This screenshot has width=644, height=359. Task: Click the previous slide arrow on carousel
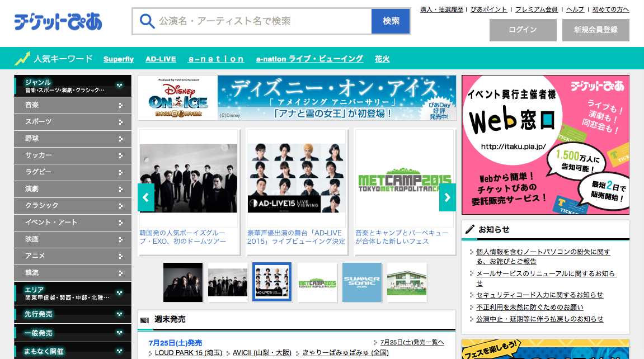(145, 197)
